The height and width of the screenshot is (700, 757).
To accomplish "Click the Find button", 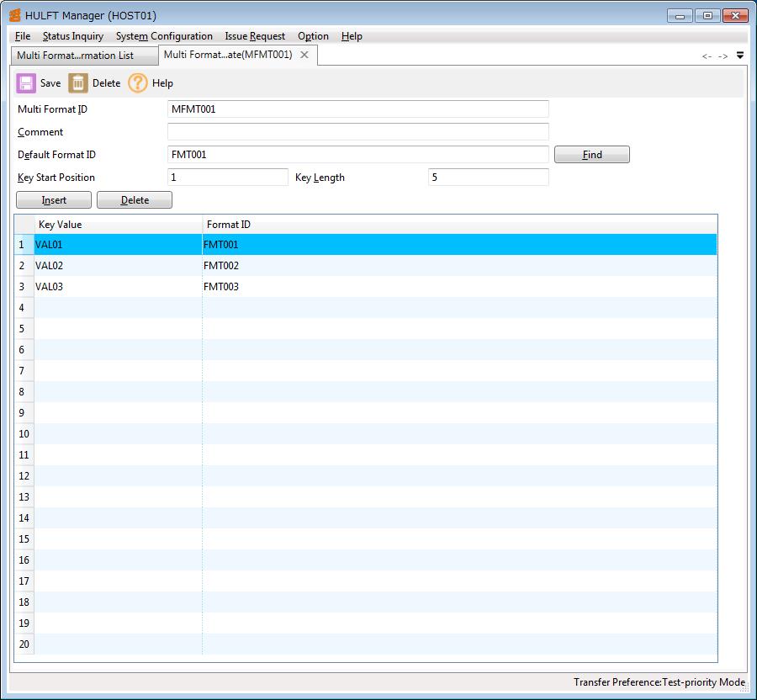I will pyautogui.click(x=592, y=155).
